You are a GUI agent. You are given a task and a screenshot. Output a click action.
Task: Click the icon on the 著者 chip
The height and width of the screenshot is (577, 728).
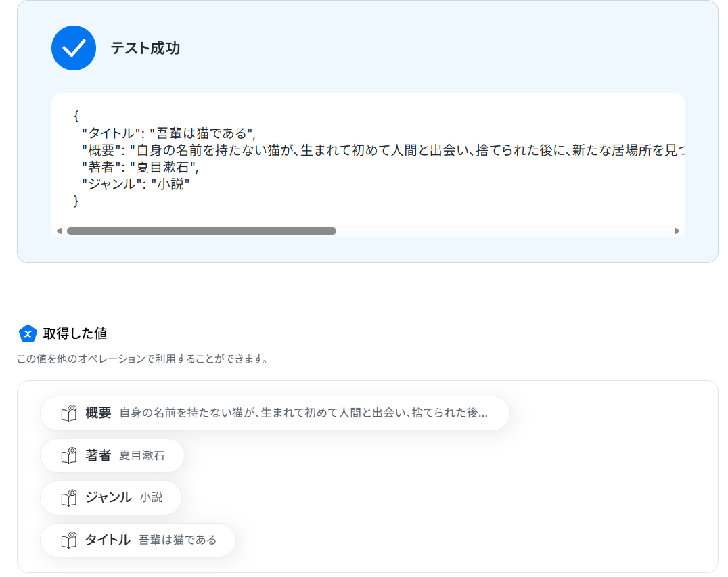[69, 455]
